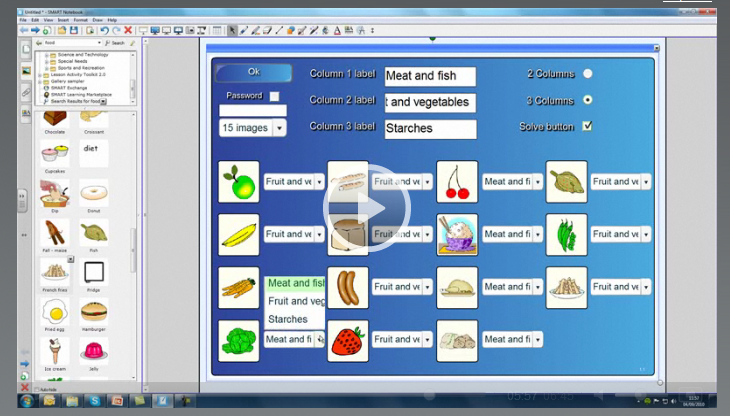Choose 'Fruit and veg' in the open list
The width and height of the screenshot is (730, 416).
[295, 301]
